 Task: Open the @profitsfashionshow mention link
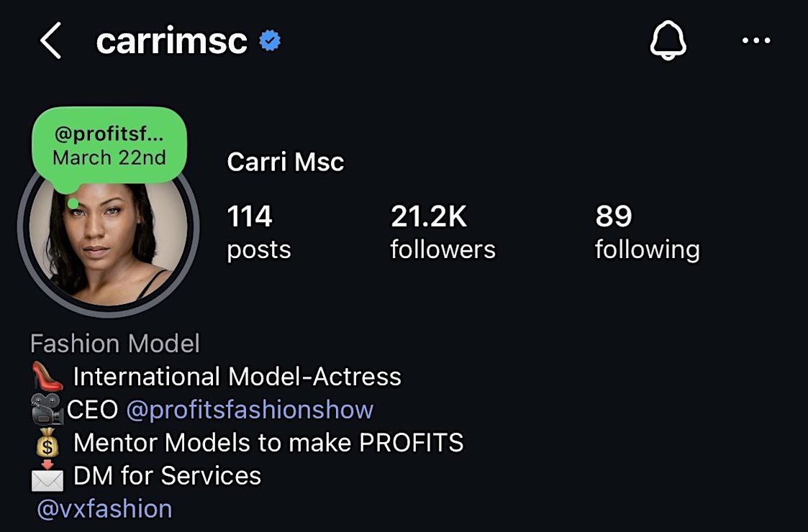click(x=250, y=410)
